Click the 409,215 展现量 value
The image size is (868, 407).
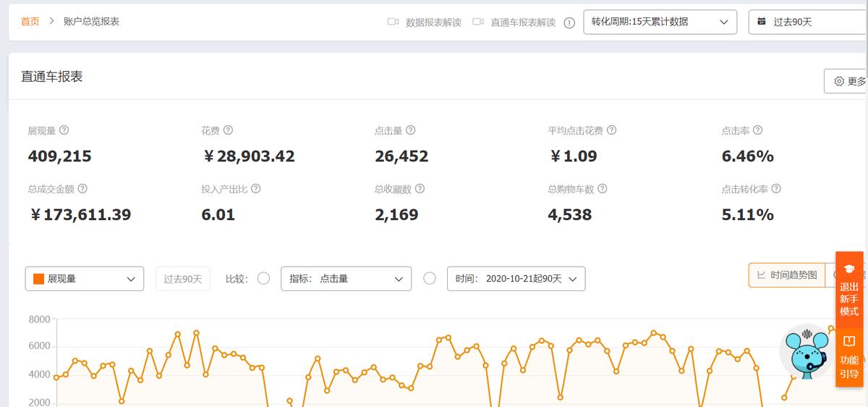point(60,156)
